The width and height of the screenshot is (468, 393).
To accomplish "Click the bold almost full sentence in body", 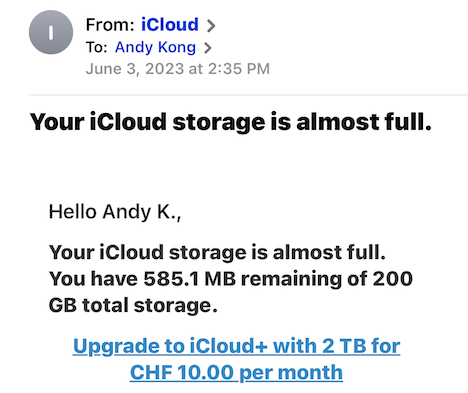I will coord(217,252).
